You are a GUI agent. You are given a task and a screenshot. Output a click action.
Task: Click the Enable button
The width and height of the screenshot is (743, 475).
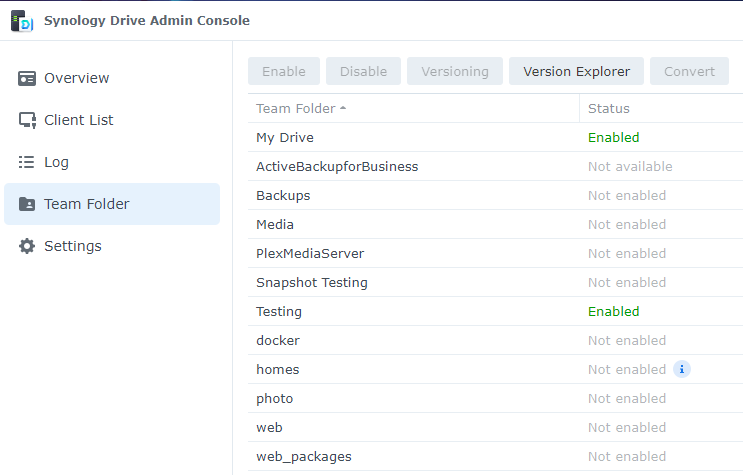(284, 71)
